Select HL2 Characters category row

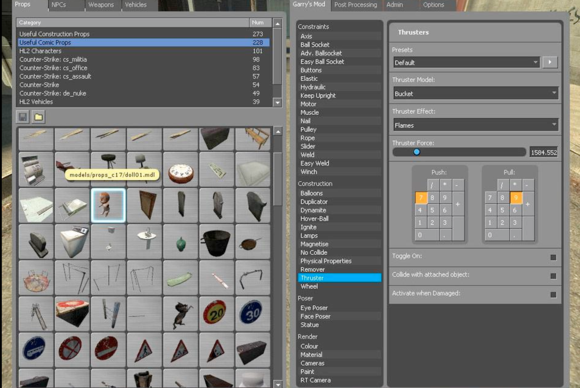pyautogui.click(x=144, y=51)
